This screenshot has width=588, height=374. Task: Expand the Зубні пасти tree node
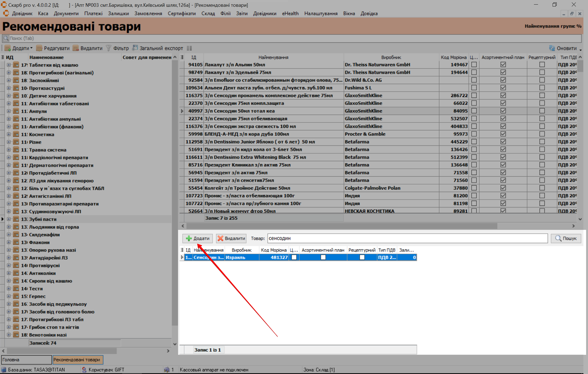pyautogui.click(x=9, y=219)
